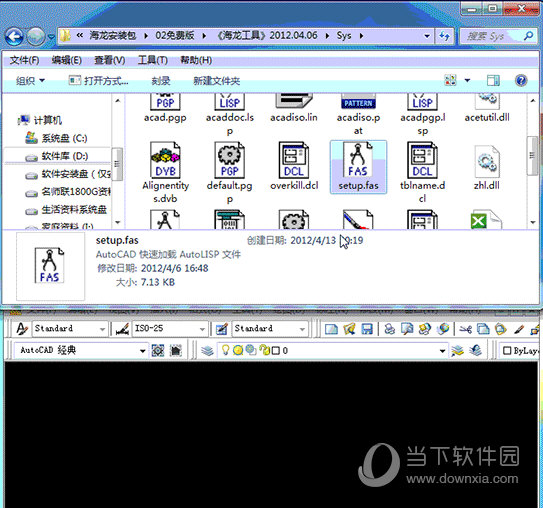Image resolution: width=543 pixels, height=508 pixels.
Task: Select the default.pgp file
Action: click(230, 172)
